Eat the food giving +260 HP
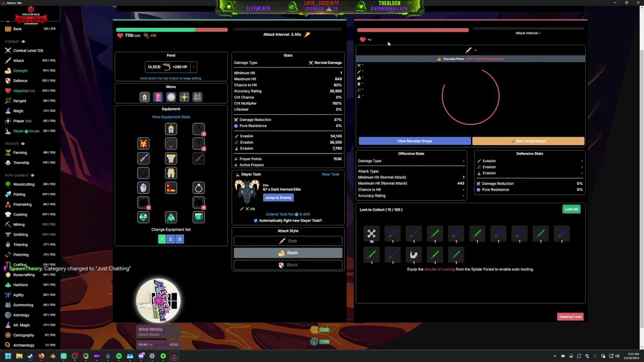The height and width of the screenshot is (362, 644). coord(167,67)
